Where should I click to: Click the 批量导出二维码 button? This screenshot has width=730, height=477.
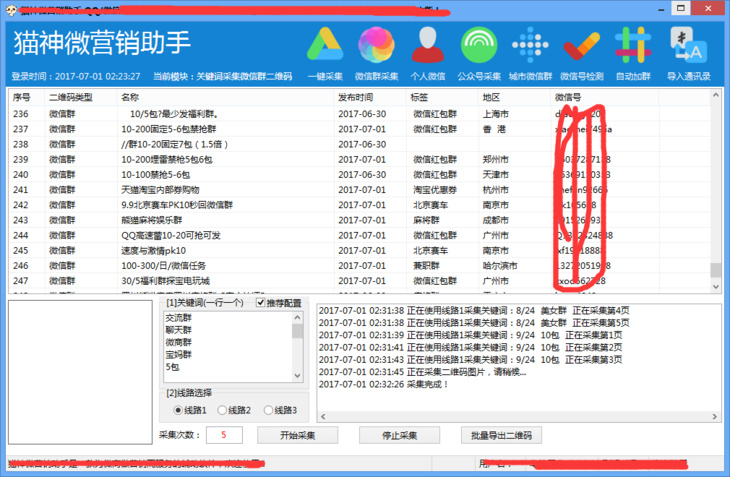(501, 436)
